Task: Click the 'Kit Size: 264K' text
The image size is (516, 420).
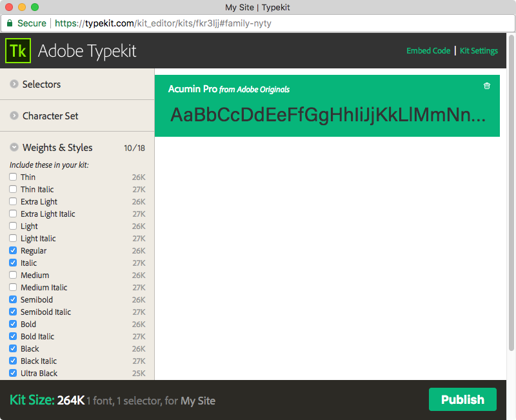Action: (47, 400)
